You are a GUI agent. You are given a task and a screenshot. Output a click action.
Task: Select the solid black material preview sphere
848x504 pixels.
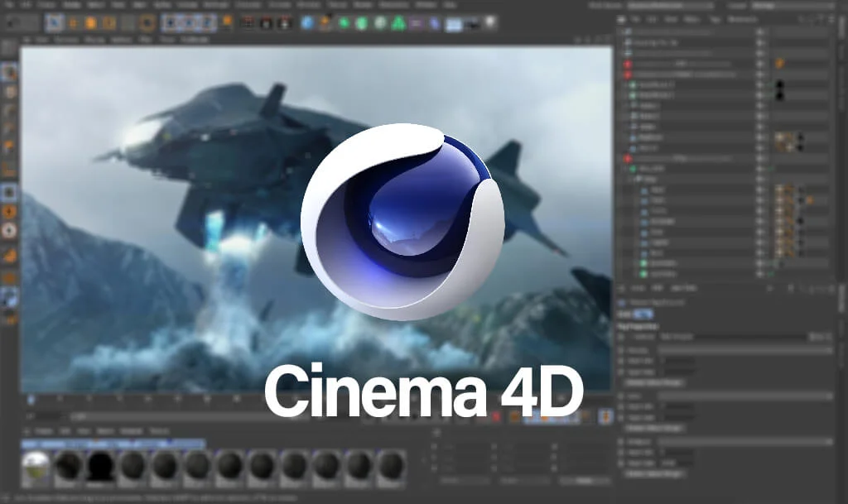tap(100, 466)
